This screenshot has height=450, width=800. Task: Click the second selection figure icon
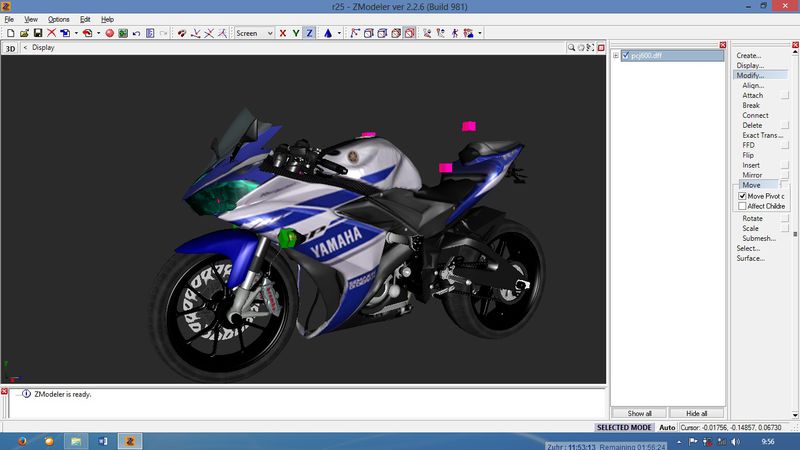441,33
